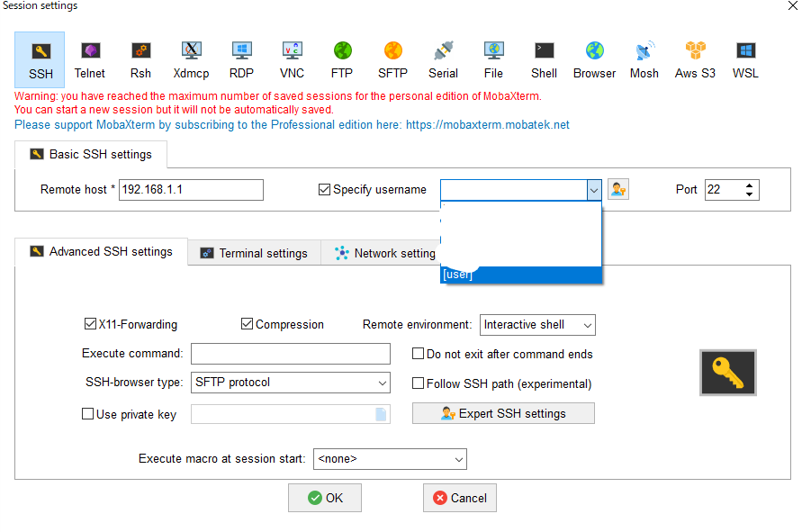Screen dimensions: 802x532
Task: Decrease the Port number with down arrow
Action: (x=749, y=194)
